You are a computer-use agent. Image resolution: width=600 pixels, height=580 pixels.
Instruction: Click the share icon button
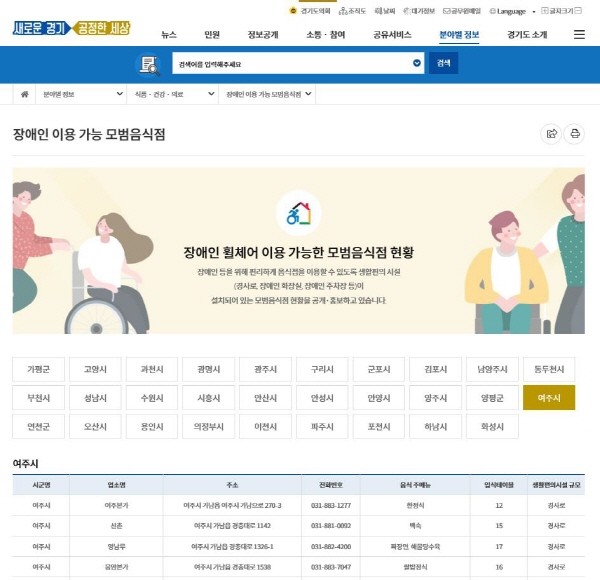click(x=550, y=134)
